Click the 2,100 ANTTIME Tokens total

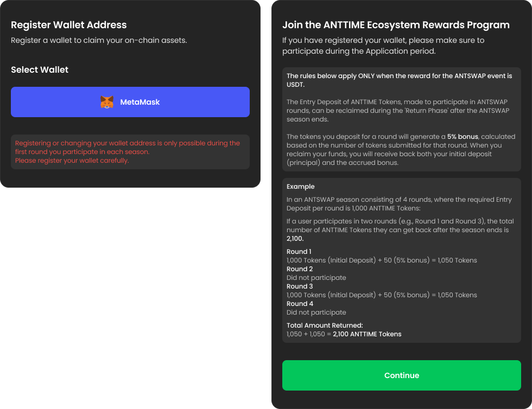click(367, 334)
